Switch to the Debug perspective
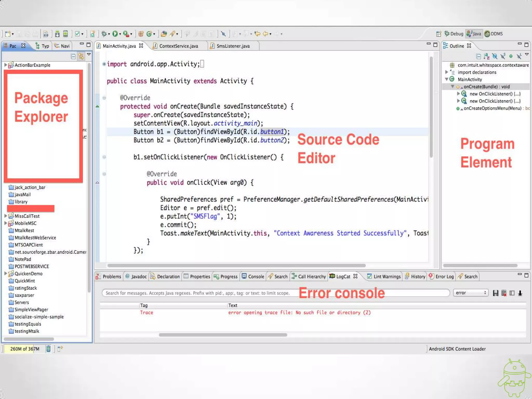This screenshot has height=399, width=532. (x=454, y=34)
